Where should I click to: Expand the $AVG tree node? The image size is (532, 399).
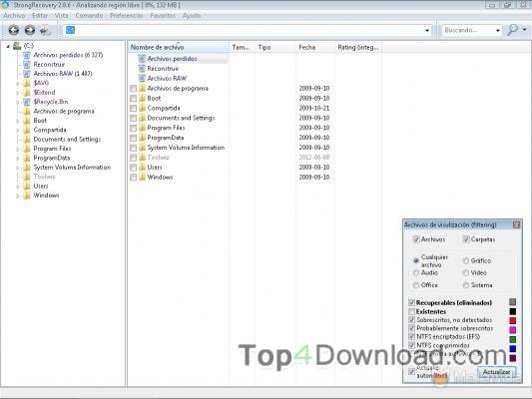click(x=17, y=83)
